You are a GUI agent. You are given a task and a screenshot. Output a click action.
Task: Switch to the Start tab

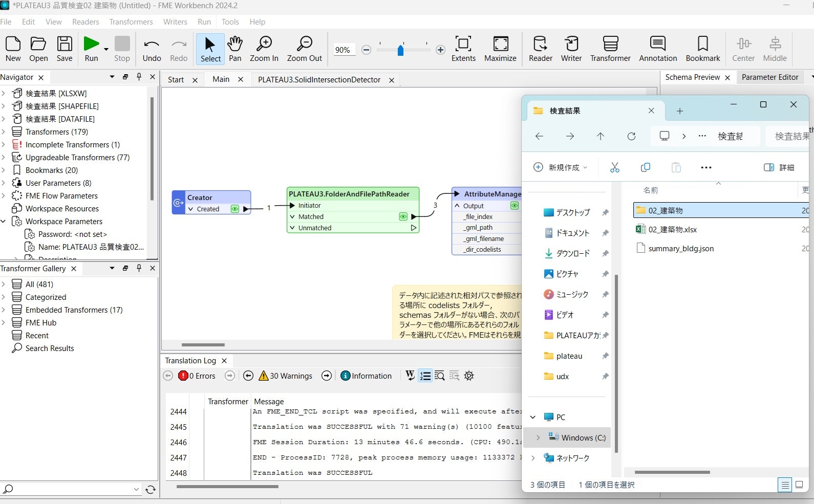(x=176, y=80)
